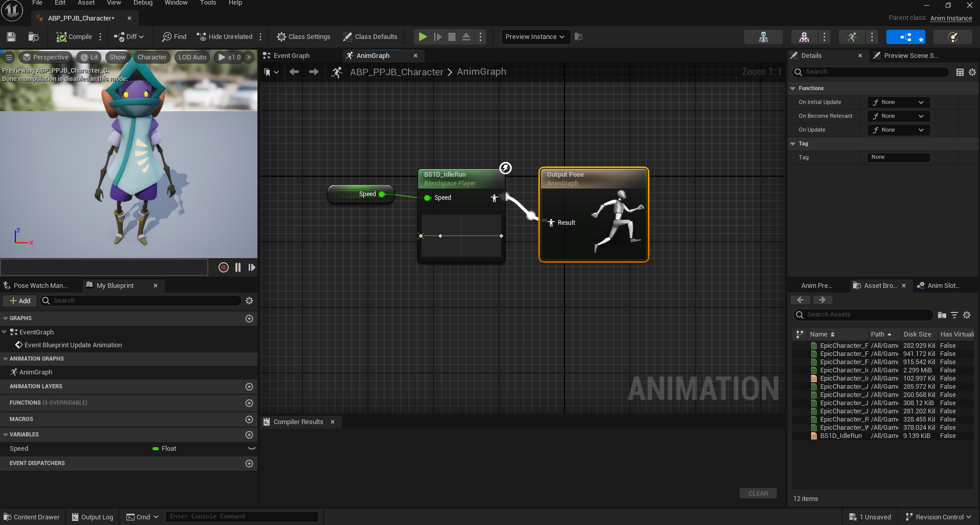Open Hide Unrelated options menu
This screenshot has height=525, width=980.
pyautogui.click(x=260, y=37)
